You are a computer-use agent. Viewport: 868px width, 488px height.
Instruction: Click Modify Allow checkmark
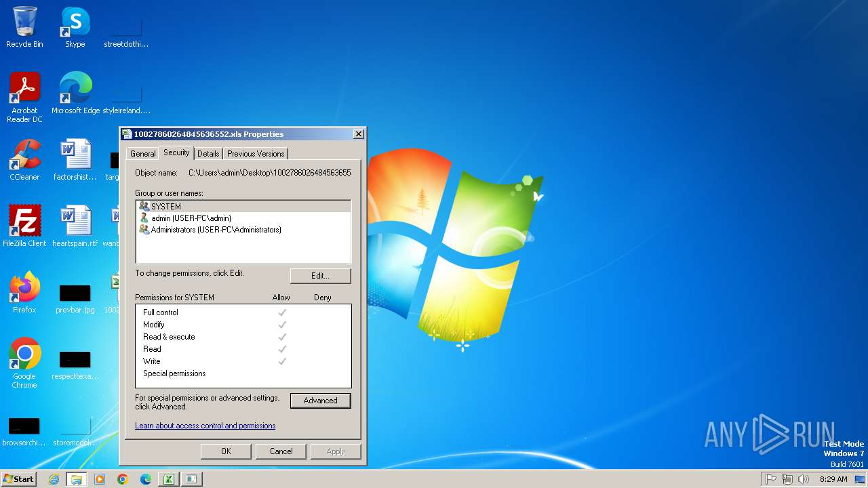[x=282, y=325]
